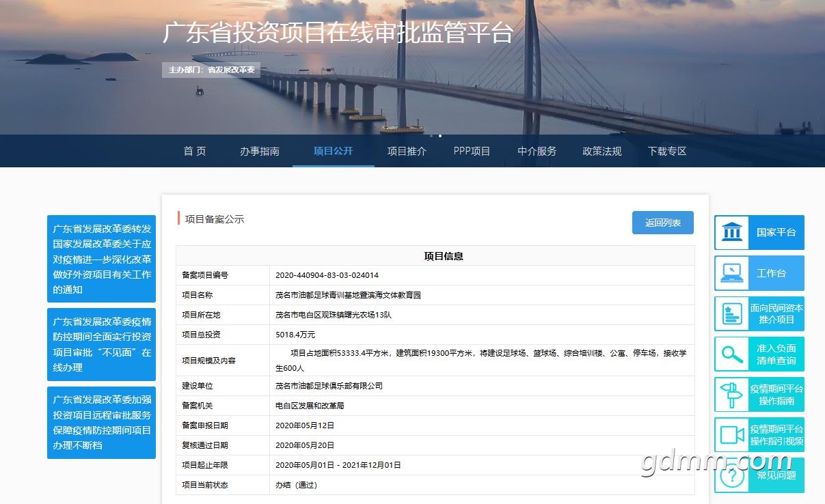Click the 疫情期间平台操作指引视频 label
Screen dimensions: 825x504
click(x=776, y=435)
